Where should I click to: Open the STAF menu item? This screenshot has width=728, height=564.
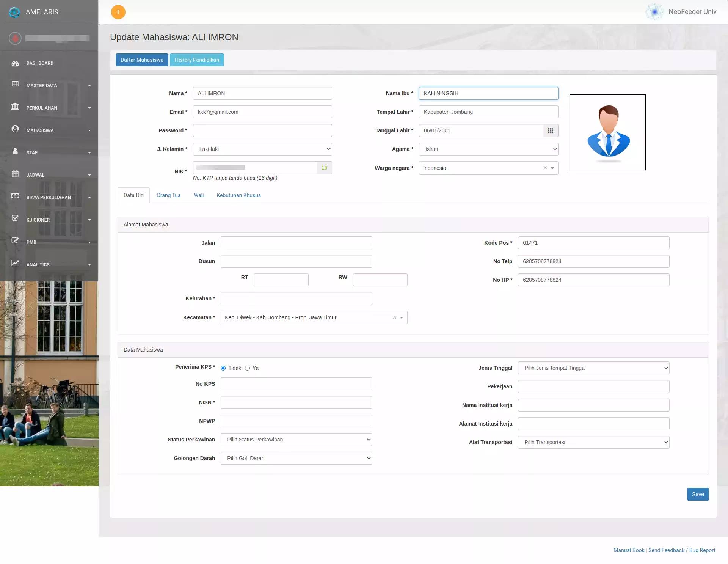(49, 153)
